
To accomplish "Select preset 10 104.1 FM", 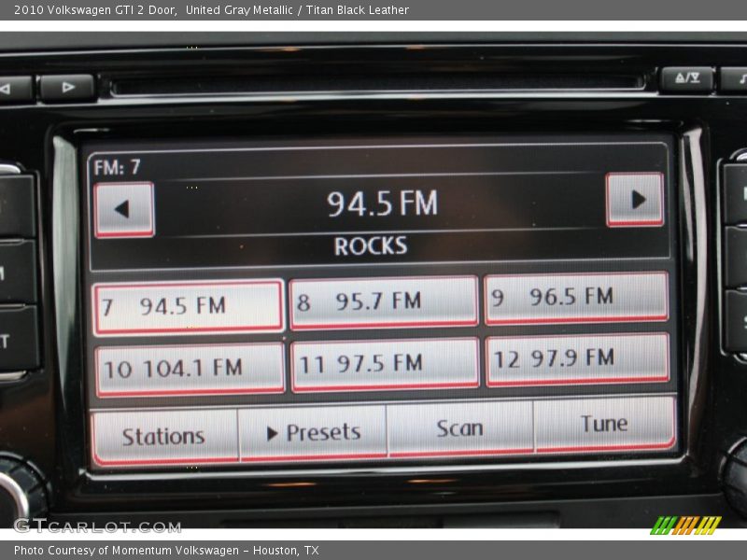I will point(190,370).
